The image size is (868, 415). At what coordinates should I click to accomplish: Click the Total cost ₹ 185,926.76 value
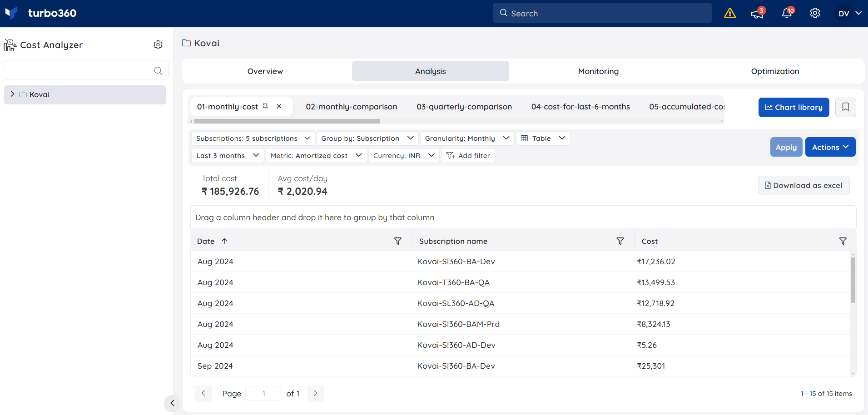230,192
